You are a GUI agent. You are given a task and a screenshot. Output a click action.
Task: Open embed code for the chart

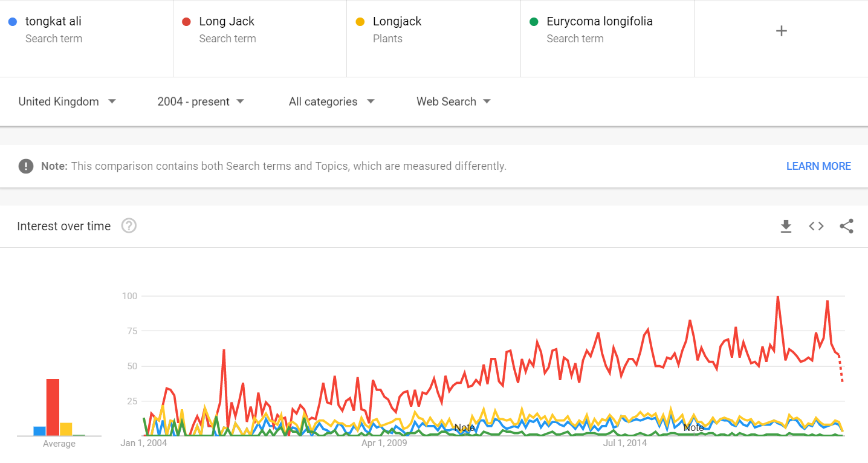click(x=816, y=226)
